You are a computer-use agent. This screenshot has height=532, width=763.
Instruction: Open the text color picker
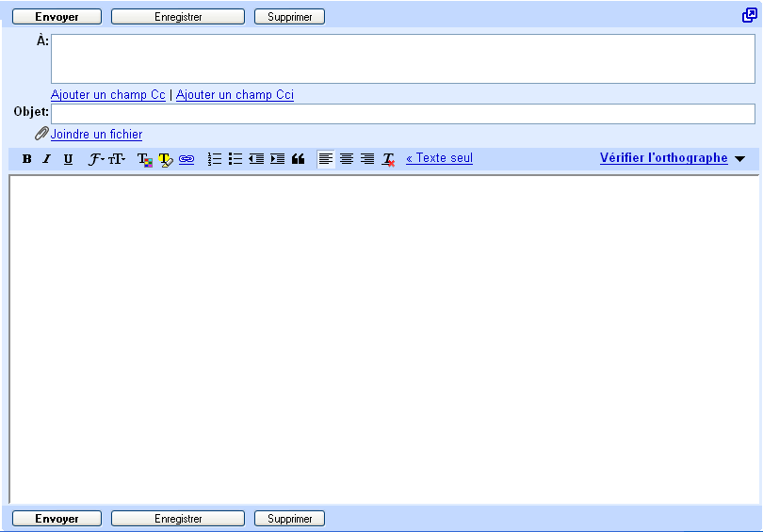tap(144, 159)
